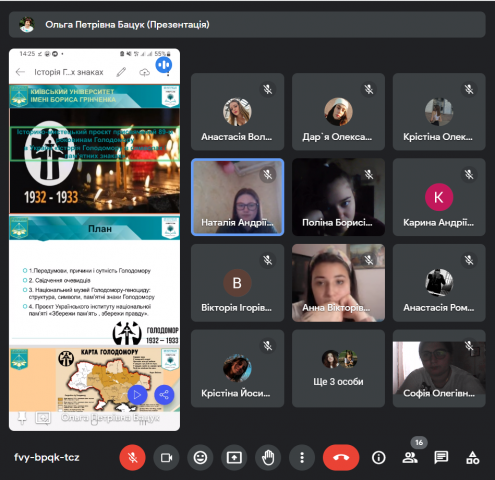Open the three-dot more options menu

tap(302, 457)
